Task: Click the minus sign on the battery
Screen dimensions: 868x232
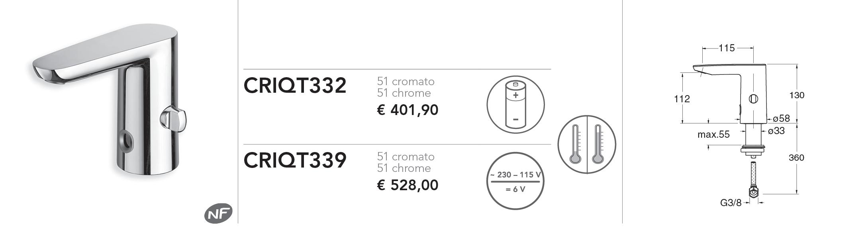Action: tap(516, 119)
